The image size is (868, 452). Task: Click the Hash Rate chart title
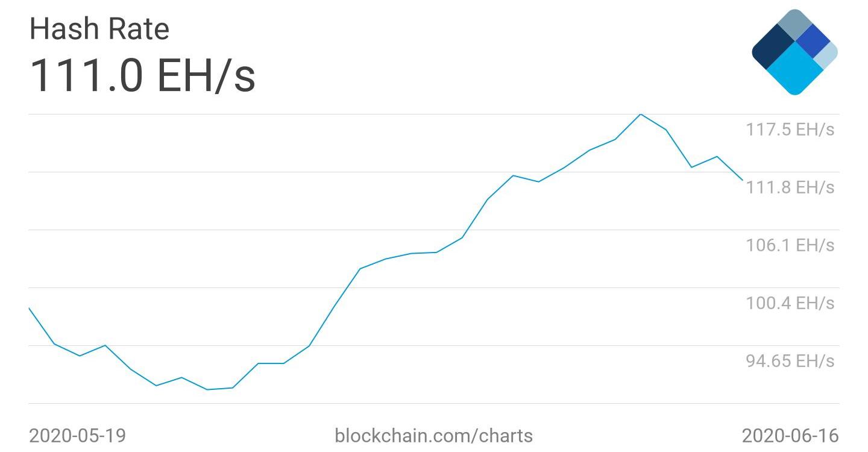tap(99, 29)
